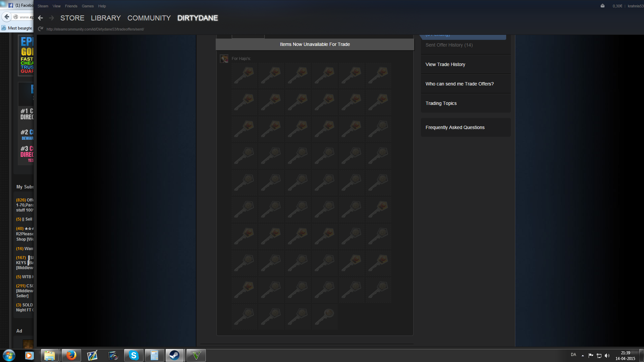Click the Steam forward navigation arrow
This screenshot has width=644, height=362.
pyautogui.click(x=51, y=18)
